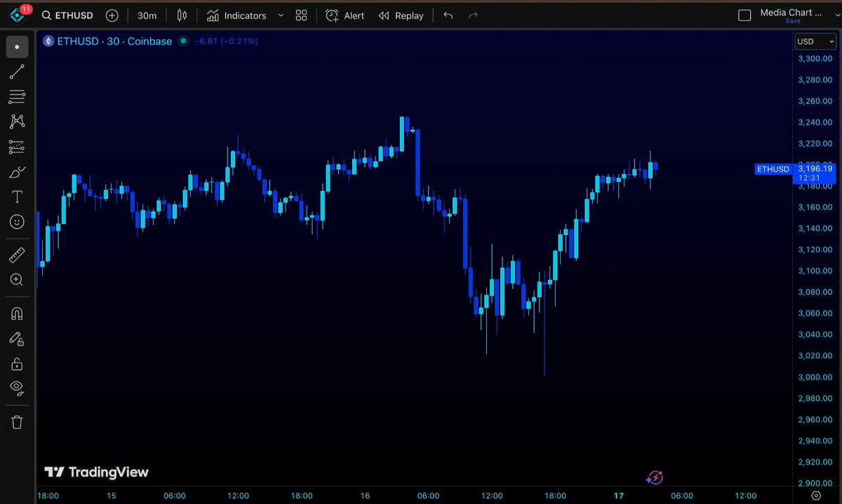Open the Indicators dialog

(x=236, y=15)
